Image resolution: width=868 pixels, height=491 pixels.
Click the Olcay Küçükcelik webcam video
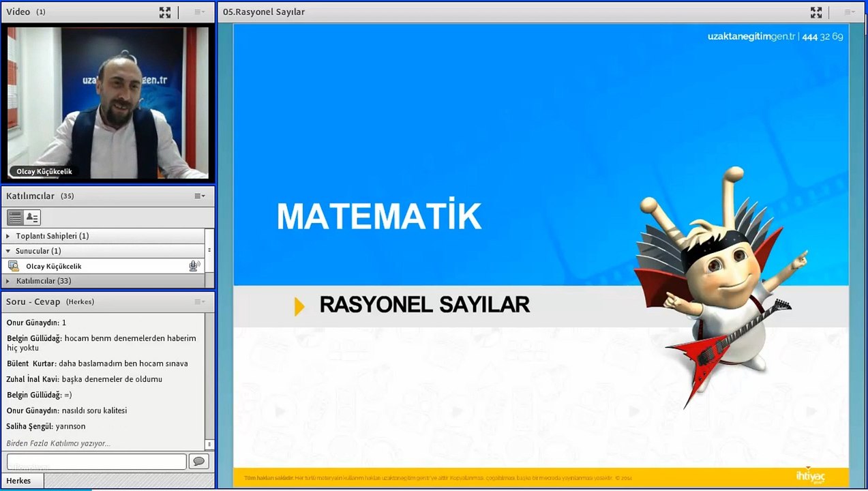pos(108,102)
